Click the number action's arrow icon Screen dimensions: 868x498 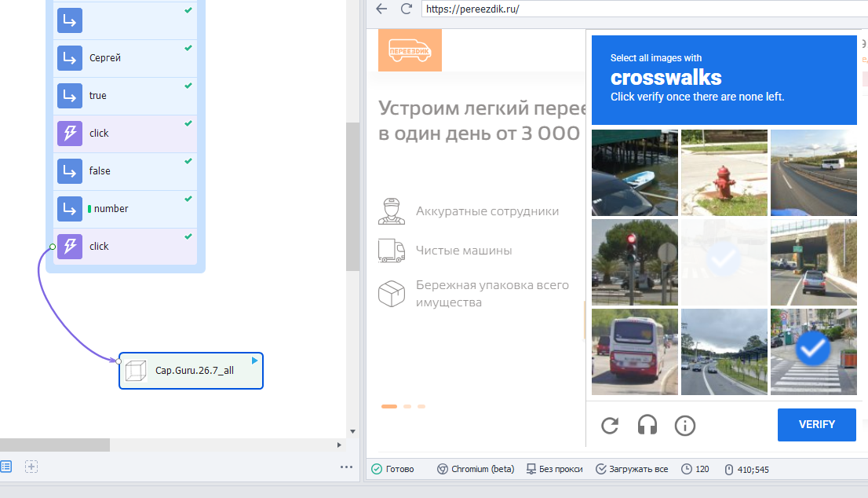[x=70, y=208]
